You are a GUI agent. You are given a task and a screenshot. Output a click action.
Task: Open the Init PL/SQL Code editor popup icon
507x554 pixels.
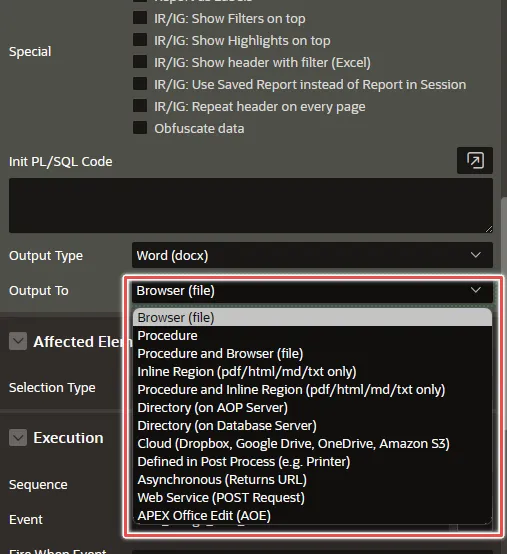(474, 160)
